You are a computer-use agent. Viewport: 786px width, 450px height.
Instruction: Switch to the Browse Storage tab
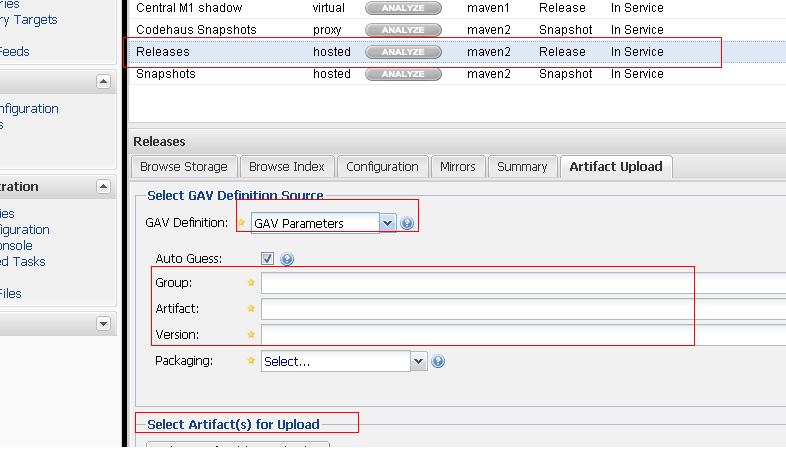[183, 167]
